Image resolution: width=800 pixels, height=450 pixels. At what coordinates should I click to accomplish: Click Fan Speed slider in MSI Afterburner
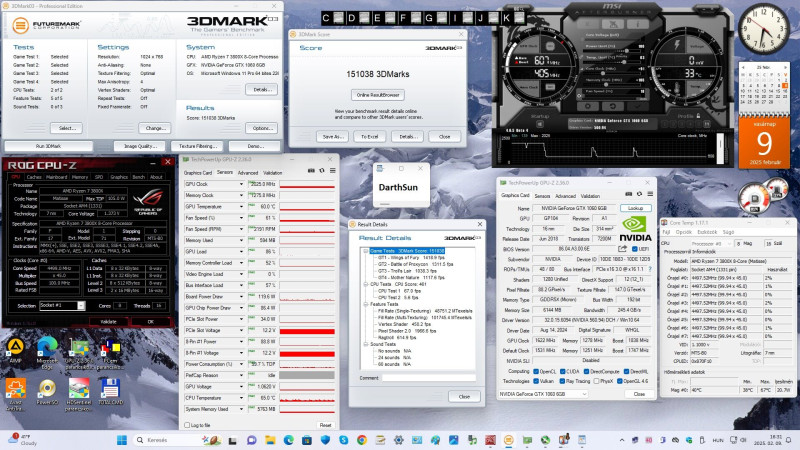pos(612,96)
